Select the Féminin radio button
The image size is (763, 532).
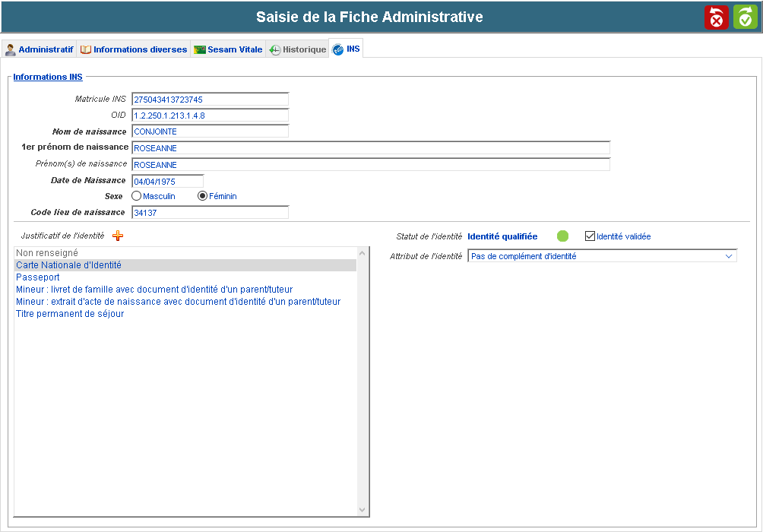[x=202, y=196]
